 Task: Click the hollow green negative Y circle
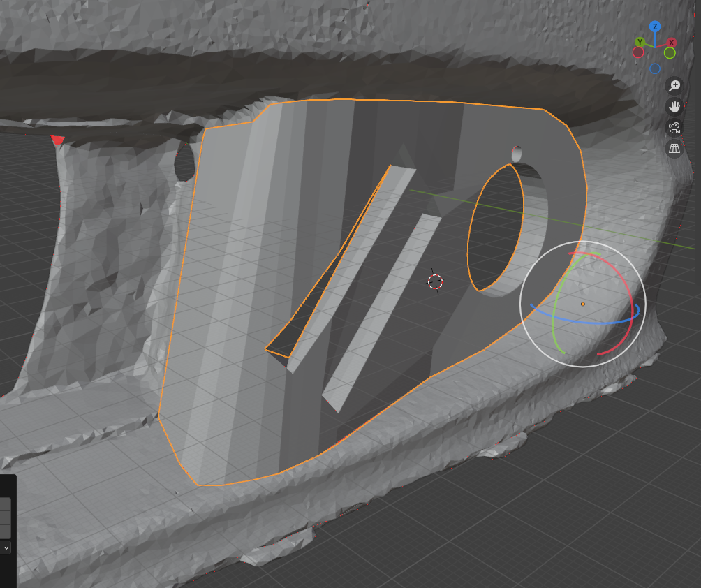670,53
